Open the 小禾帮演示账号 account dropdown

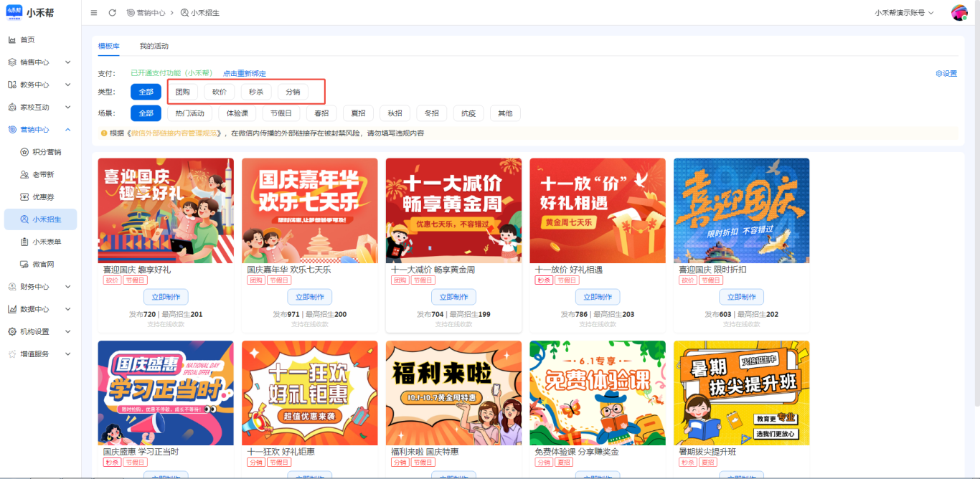(904, 13)
